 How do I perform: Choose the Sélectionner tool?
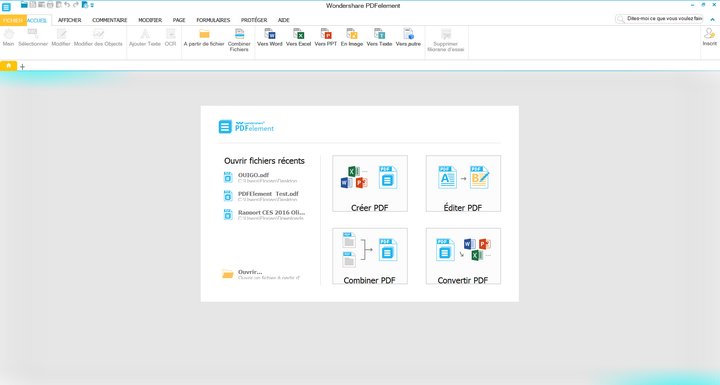point(33,37)
